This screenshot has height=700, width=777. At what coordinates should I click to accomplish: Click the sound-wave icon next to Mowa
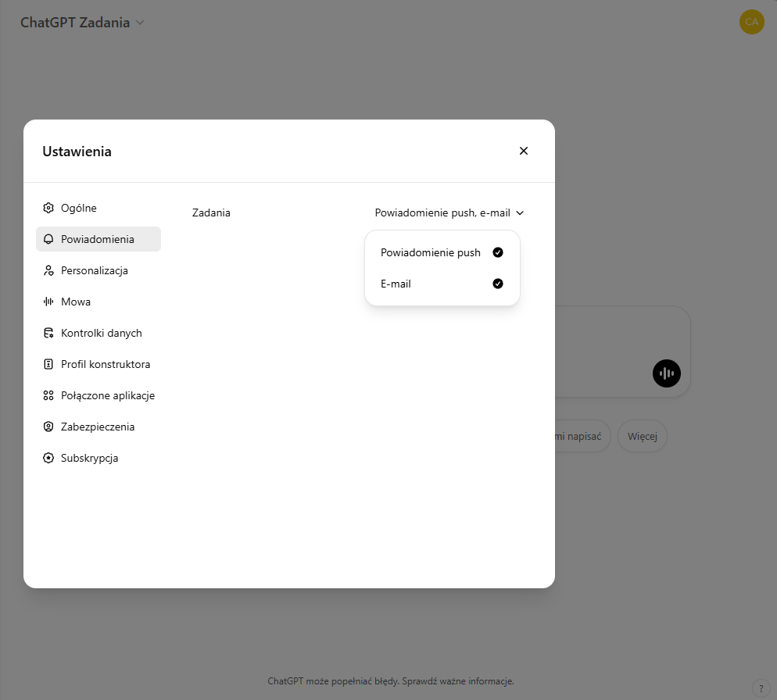click(48, 302)
